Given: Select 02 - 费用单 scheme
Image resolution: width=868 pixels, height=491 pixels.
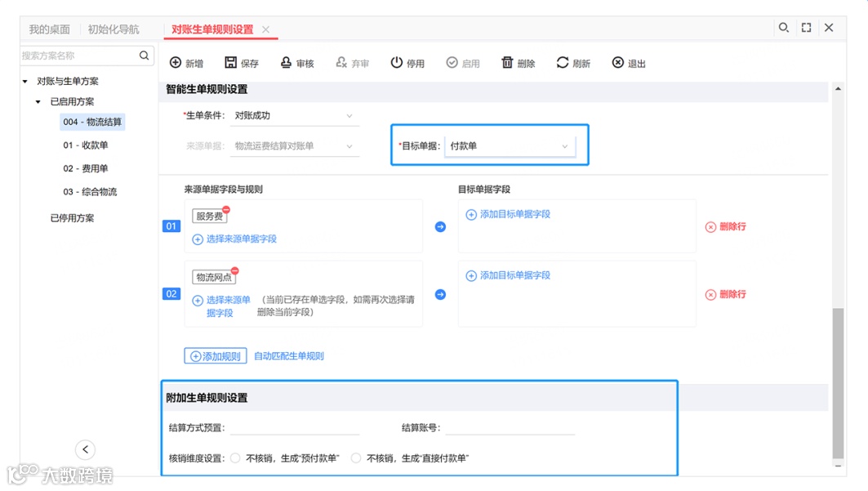Looking at the screenshot, I should pyautogui.click(x=86, y=168).
